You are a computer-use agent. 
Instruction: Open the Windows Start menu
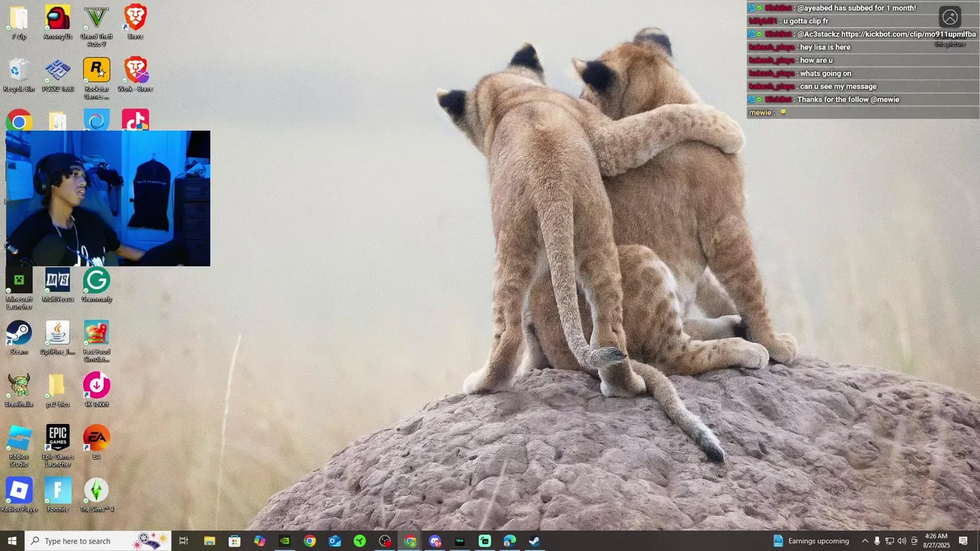pos(12,541)
